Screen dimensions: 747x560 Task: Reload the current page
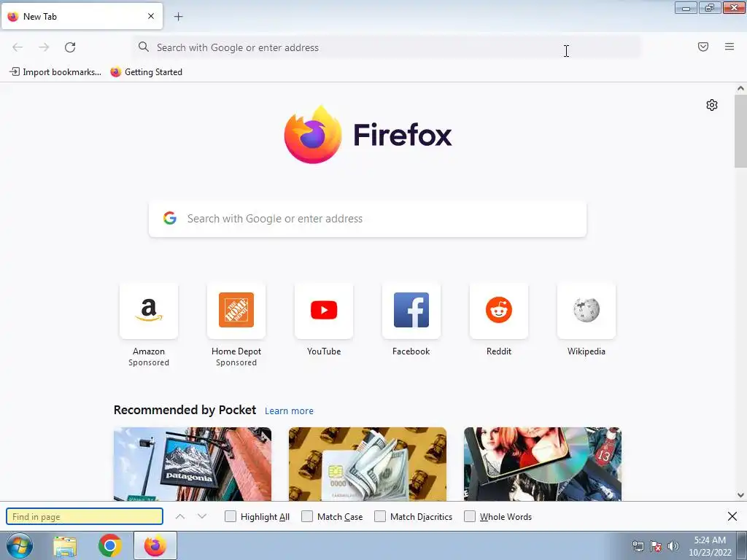click(70, 47)
